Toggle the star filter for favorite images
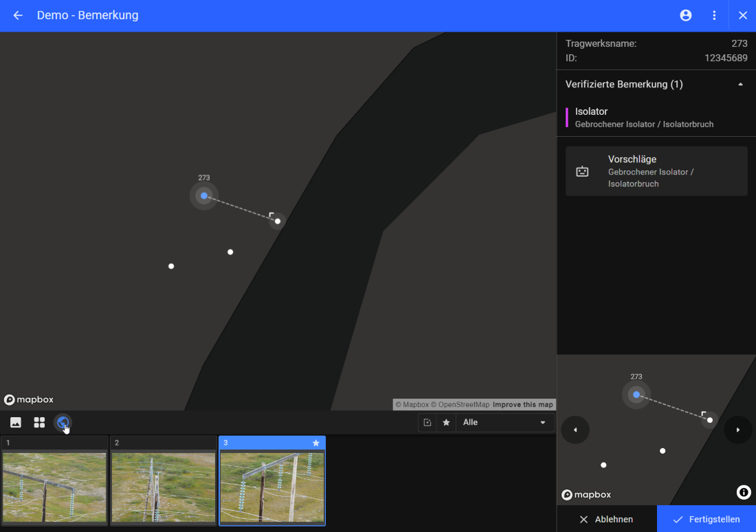Screen dimensions: 756x532 (x=446, y=422)
